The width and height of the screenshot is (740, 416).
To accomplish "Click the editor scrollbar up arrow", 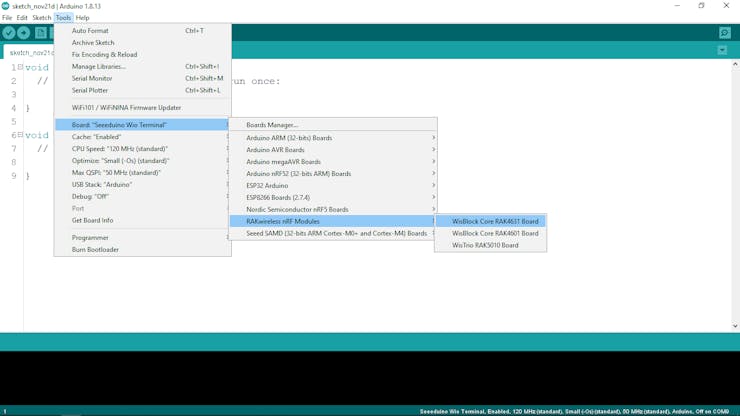I will 735,64.
